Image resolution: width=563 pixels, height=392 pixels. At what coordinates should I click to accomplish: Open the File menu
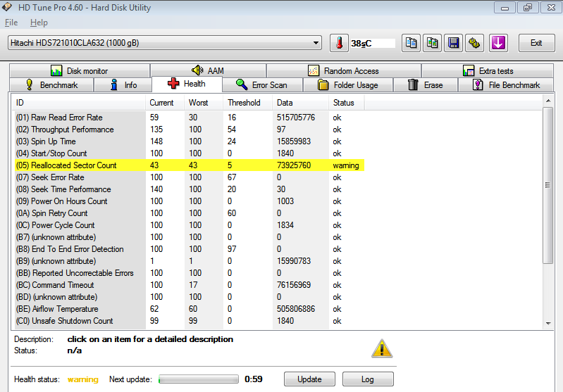[x=11, y=23]
